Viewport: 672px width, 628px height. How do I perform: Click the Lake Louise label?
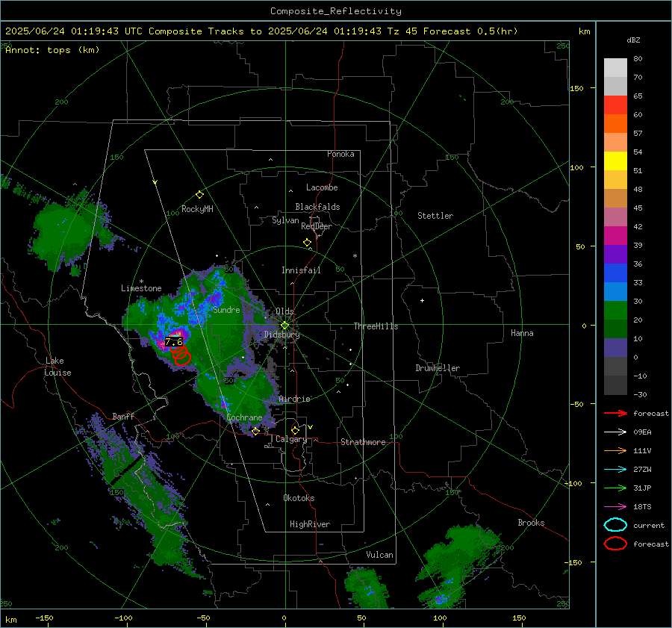tap(57, 367)
